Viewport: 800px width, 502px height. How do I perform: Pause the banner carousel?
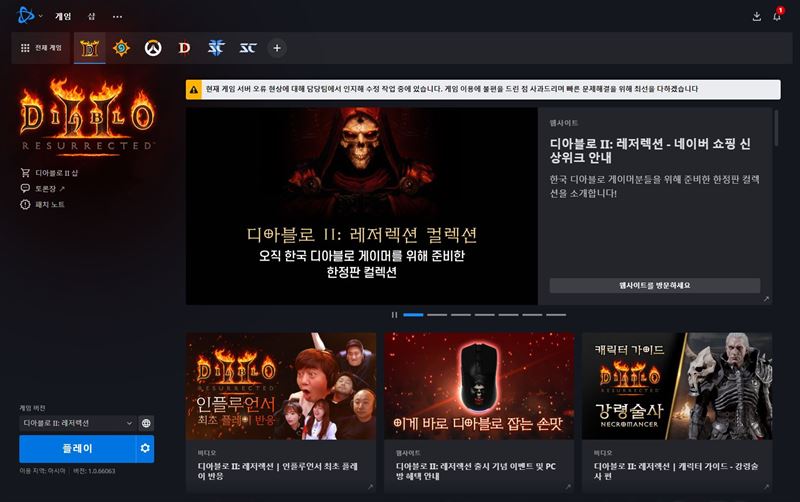(x=394, y=315)
